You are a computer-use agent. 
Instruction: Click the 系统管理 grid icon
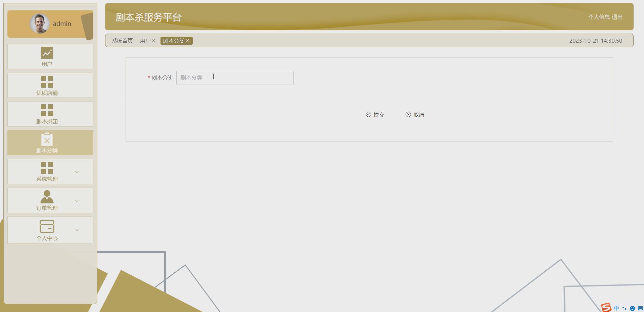47,168
